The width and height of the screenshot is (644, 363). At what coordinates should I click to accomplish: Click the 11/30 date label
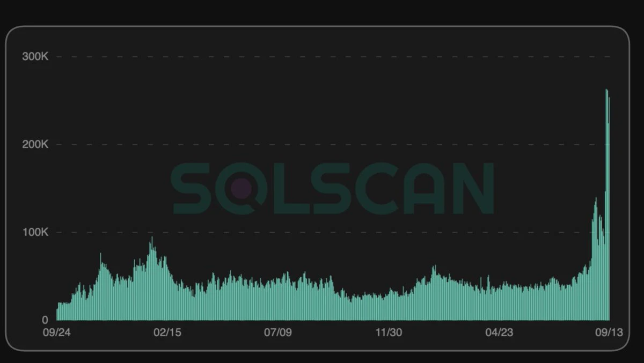click(x=389, y=333)
